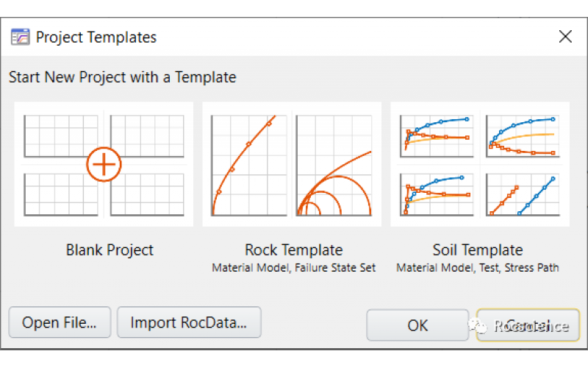588x368 pixels.
Task: Select the Rock Template failure envelope chart
Action: 248,164
